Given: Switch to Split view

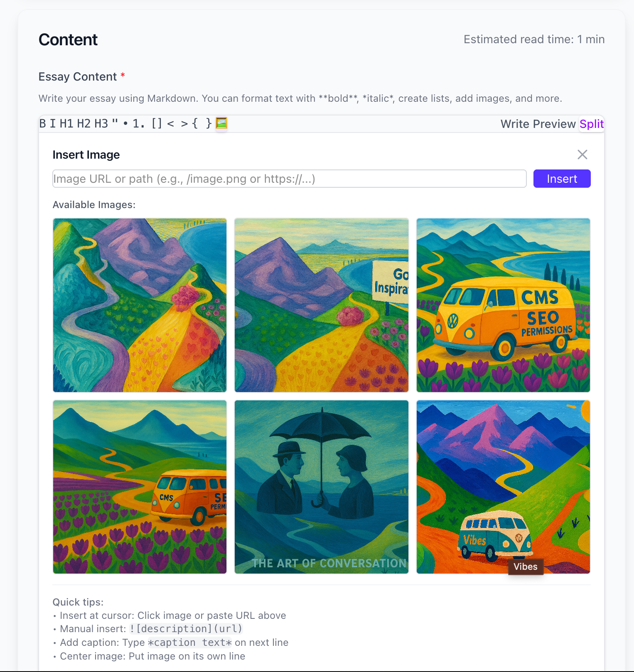Looking at the screenshot, I should click(592, 124).
